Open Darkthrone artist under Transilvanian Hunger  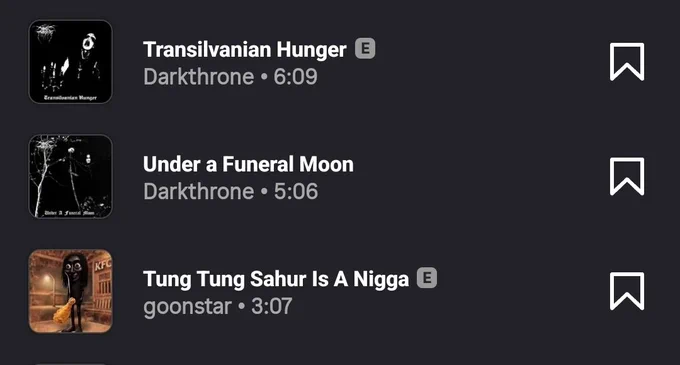point(199,77)
